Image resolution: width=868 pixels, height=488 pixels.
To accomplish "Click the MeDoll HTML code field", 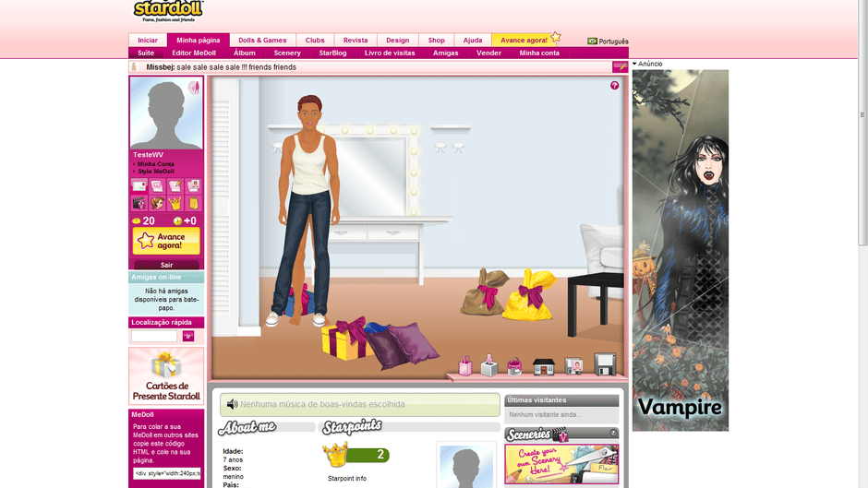I will [x=166, y=473].
